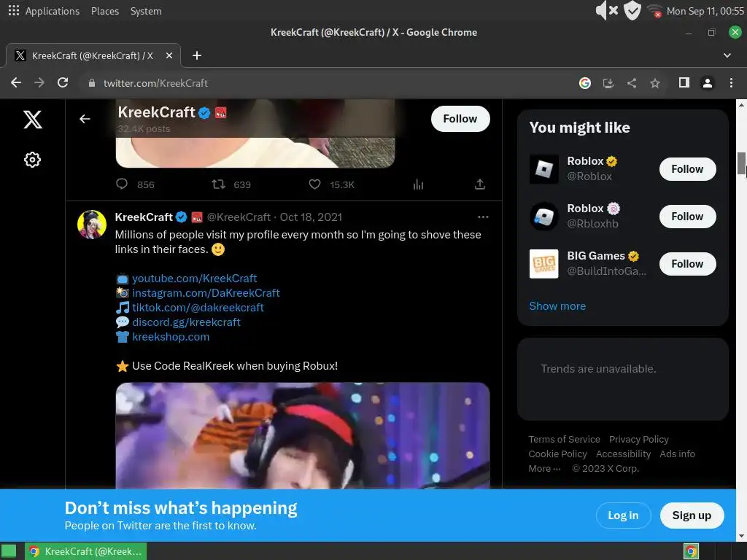The width and height of the screenshot is (747, 560).
Task: Click the Rbloxhb avatar in You might like
Action: point(544,217)
